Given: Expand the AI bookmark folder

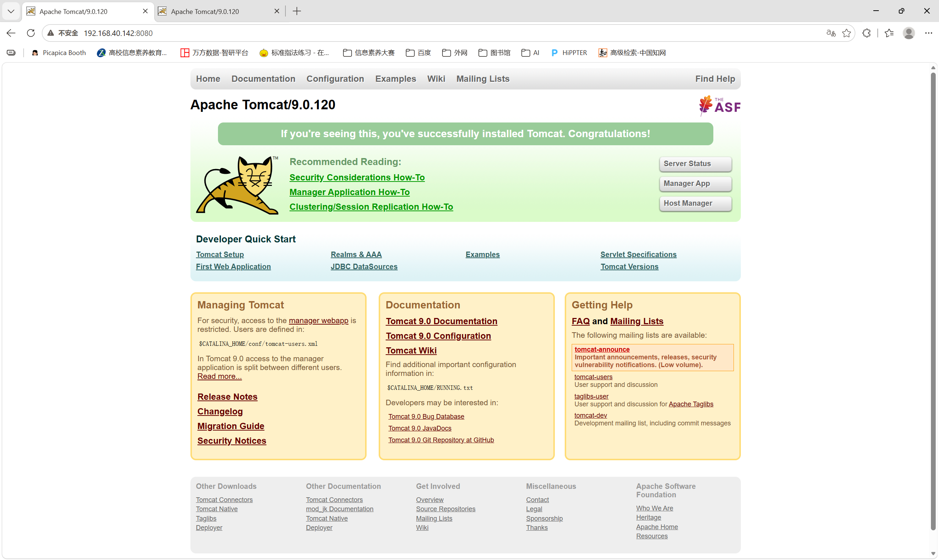Looking at the screenshot, I should coord(531,53).
